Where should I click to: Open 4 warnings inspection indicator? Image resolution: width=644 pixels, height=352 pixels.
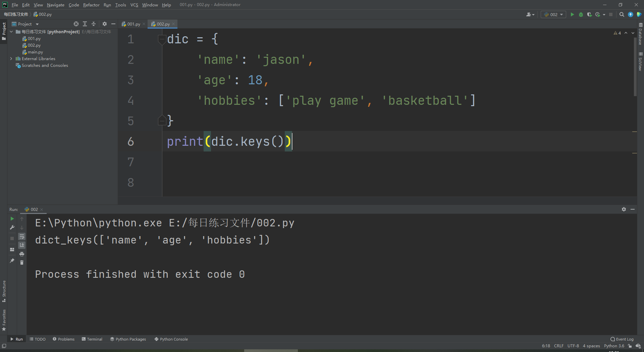tap(617, 33)
